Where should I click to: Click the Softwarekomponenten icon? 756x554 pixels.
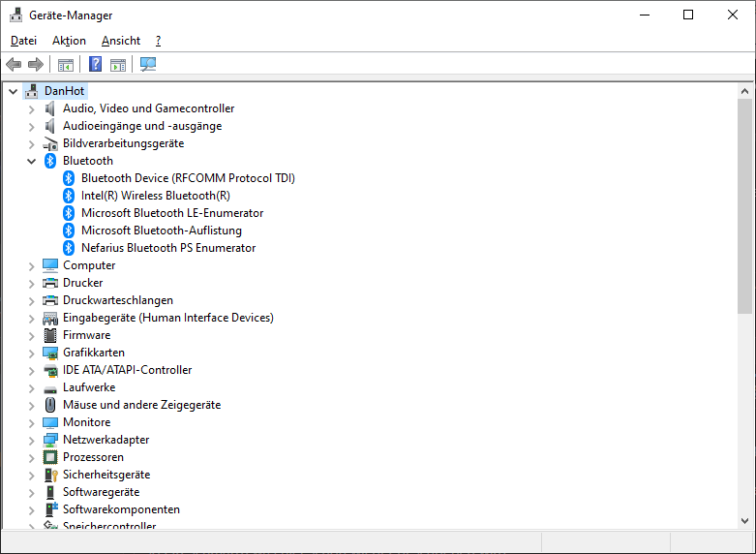(x=51, y=509)
